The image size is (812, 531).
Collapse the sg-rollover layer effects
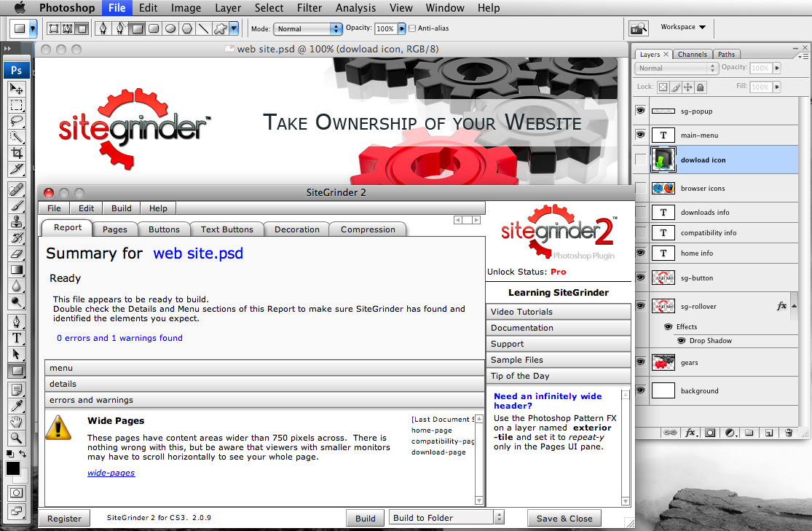click(795, 306)
